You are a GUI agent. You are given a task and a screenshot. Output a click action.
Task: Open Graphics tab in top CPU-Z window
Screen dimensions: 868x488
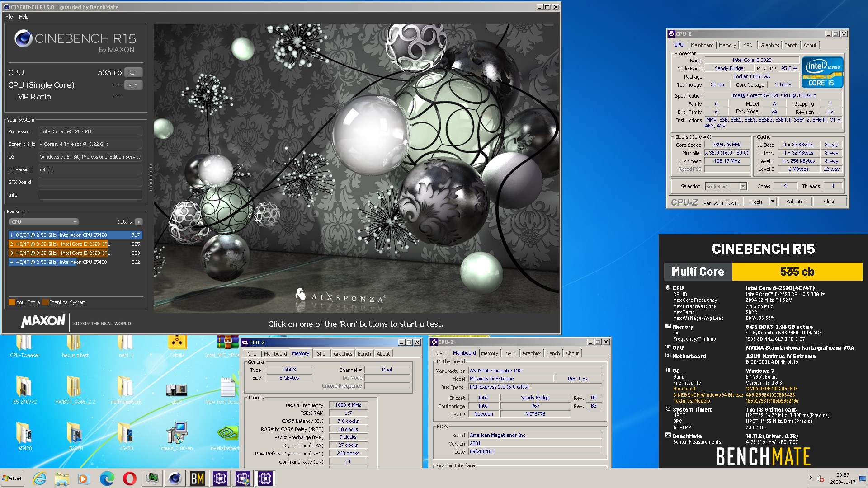coord(769,45)
